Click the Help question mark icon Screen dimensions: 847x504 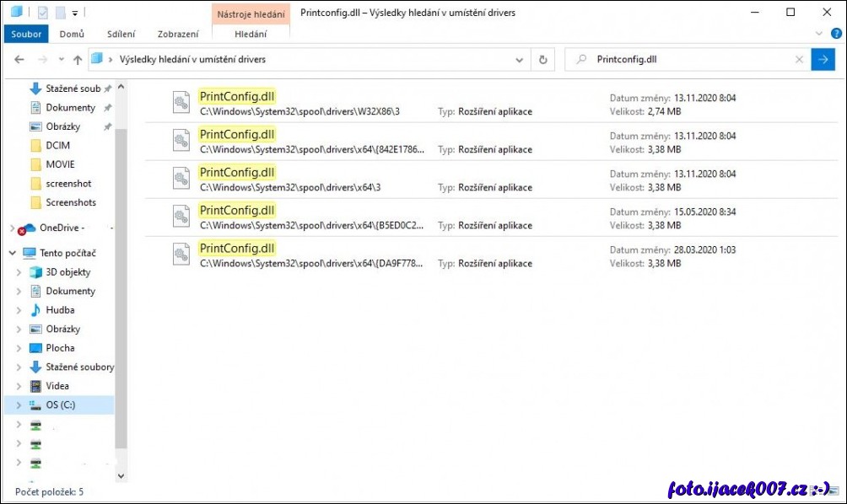(x=835, y=34)
